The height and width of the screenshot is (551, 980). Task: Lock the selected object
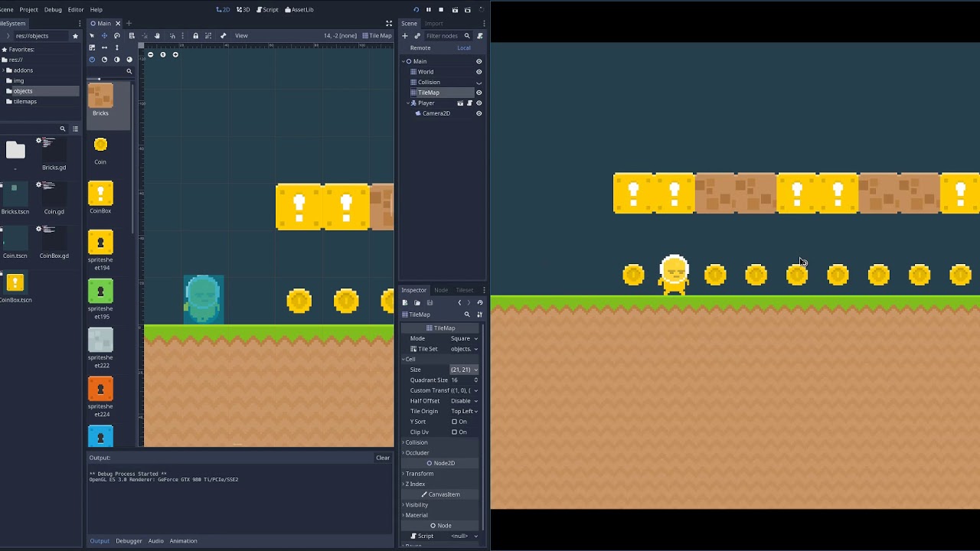pyautogui.click(x=195, y=36)
